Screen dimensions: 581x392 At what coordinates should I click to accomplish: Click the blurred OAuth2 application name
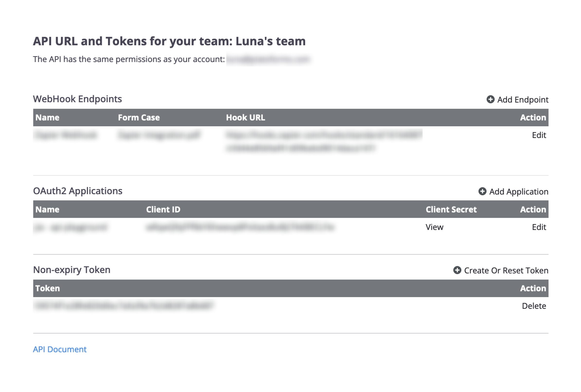[71, 227]
